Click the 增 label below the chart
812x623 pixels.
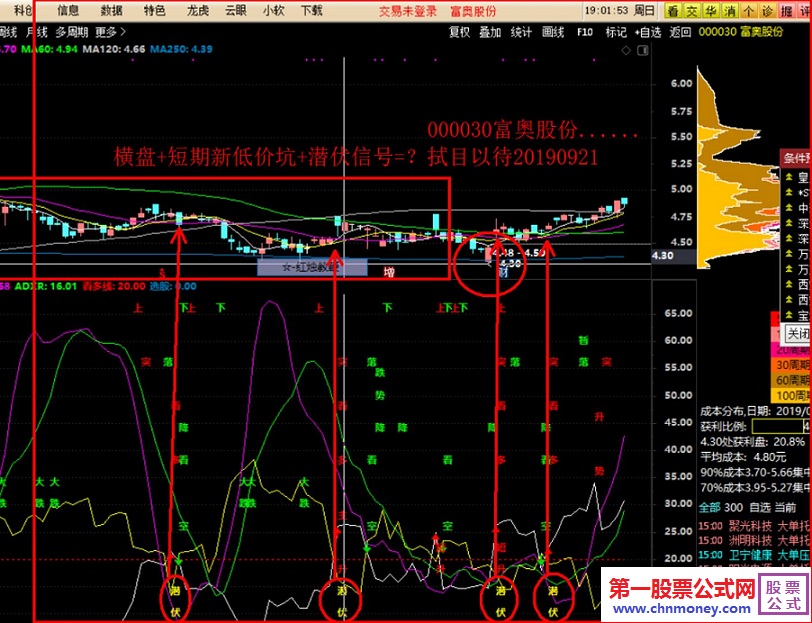389,272
